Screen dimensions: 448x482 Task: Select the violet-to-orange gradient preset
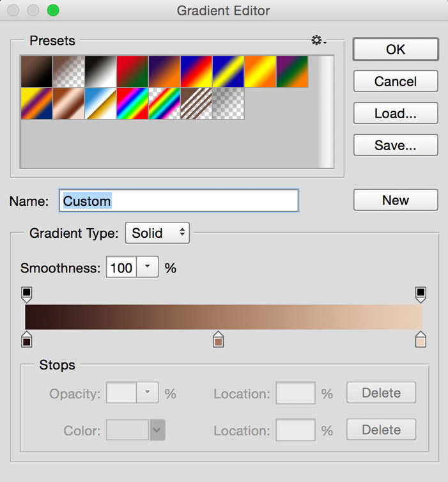point(164,72)
